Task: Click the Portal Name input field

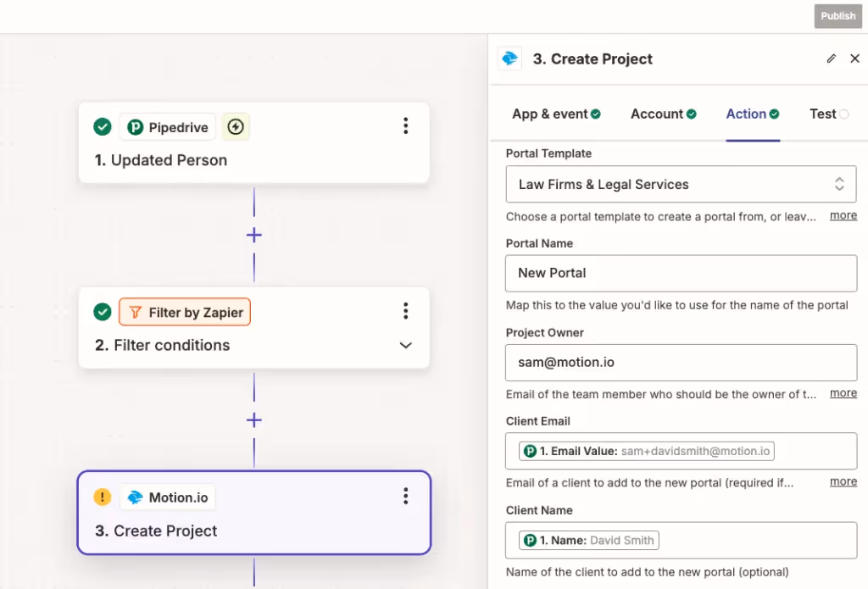Action: (x=681, y=274)
